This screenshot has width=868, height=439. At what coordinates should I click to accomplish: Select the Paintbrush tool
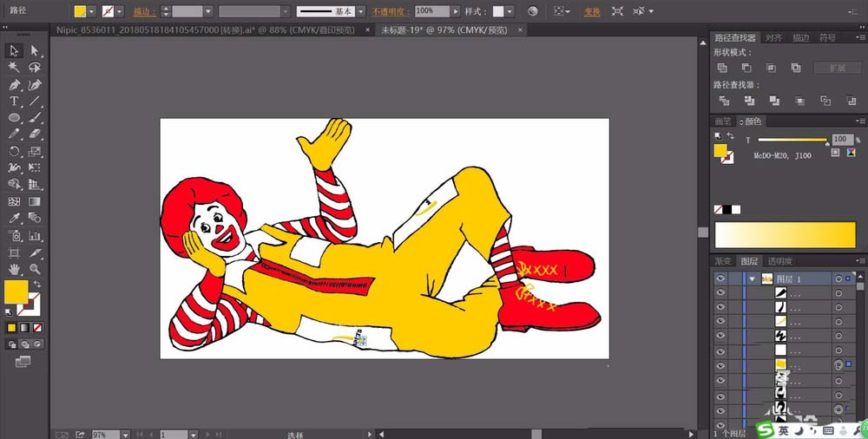[x=35, y=118]
